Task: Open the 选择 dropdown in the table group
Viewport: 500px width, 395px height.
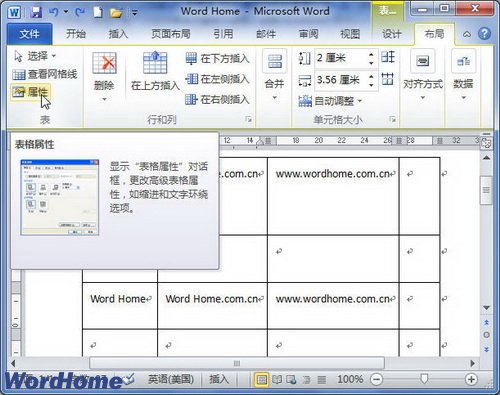Action: pyautogui.click(x=35, y=56)
